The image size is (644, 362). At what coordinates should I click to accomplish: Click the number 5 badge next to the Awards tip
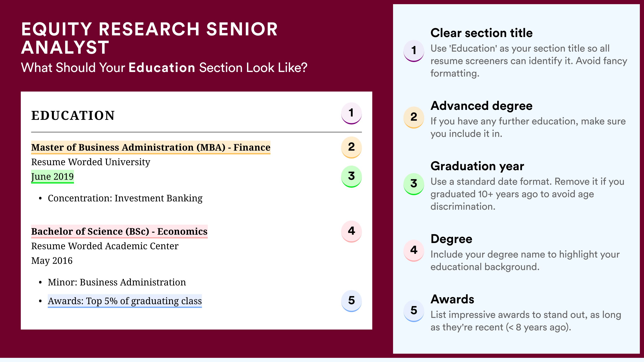[x=414, y=311]
